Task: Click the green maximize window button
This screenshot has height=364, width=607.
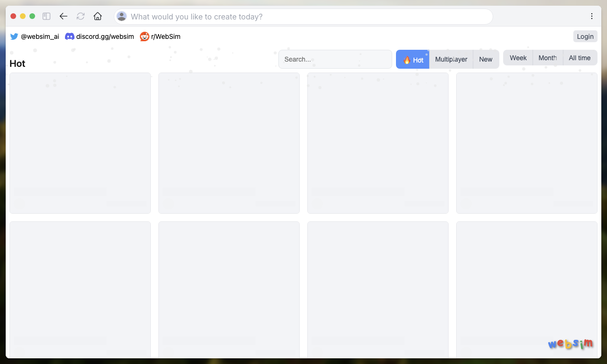Action: coord(32,16)
